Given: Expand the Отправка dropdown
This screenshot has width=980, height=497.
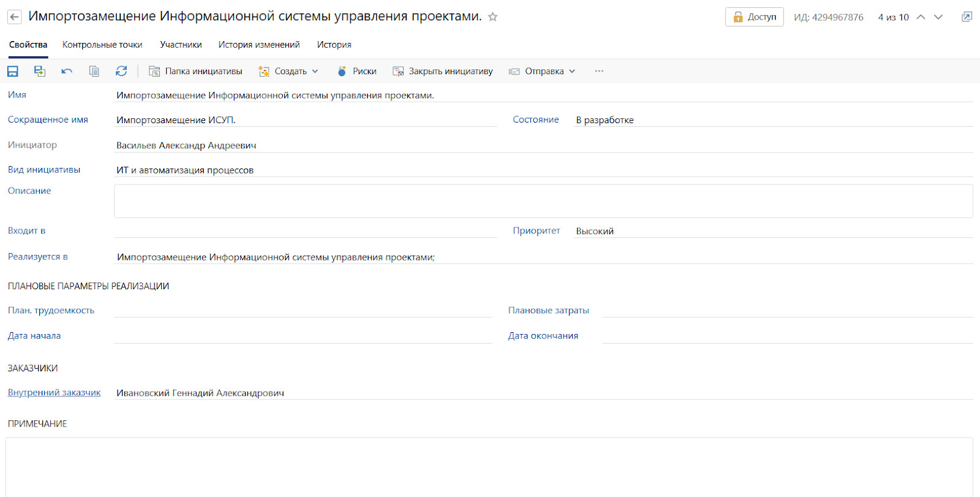Looking at the screenshot, I should [x=543, y=71].
